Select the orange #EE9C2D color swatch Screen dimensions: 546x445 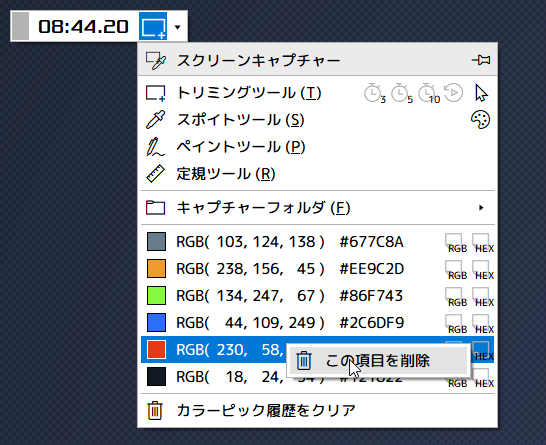156,268
